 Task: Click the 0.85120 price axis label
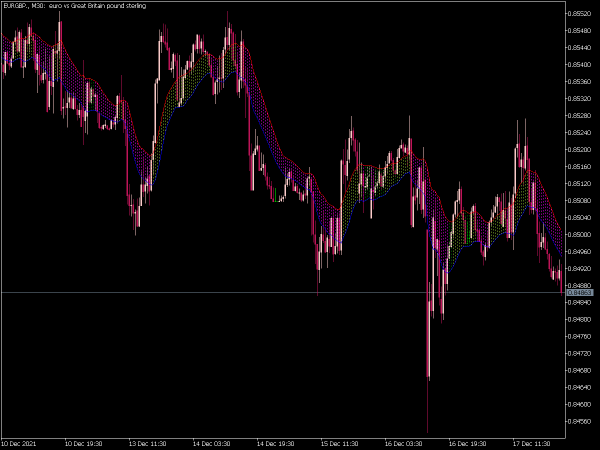(579, 183)
